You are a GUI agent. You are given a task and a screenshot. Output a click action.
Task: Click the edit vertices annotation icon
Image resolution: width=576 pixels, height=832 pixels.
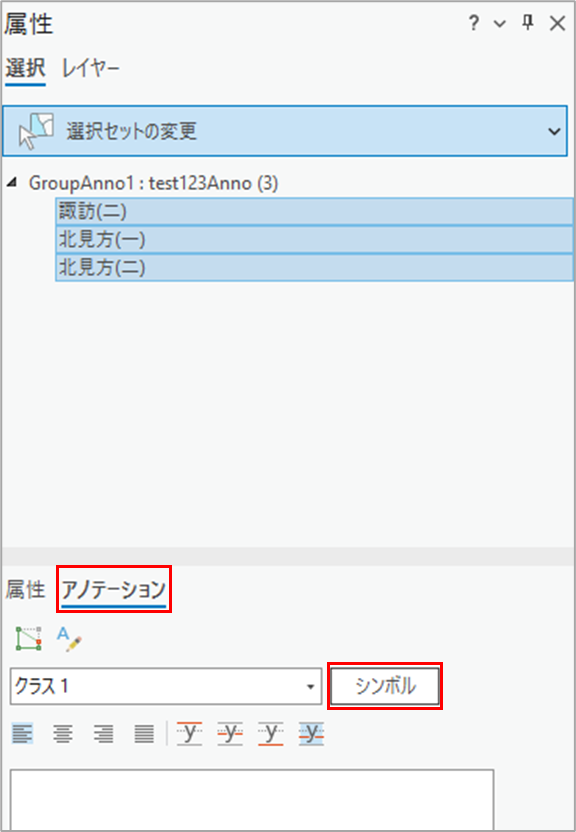29,638
